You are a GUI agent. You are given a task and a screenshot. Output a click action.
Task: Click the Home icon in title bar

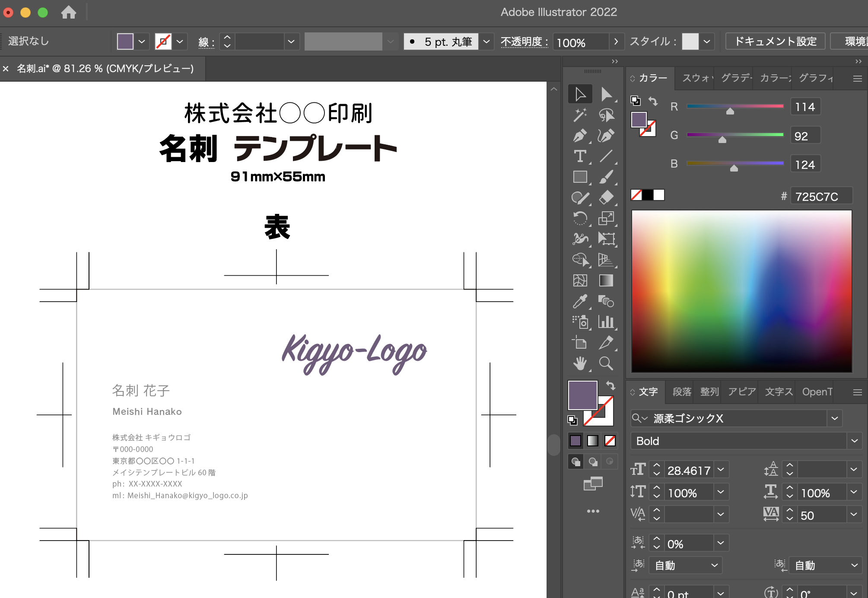click(x=68, y=12)
